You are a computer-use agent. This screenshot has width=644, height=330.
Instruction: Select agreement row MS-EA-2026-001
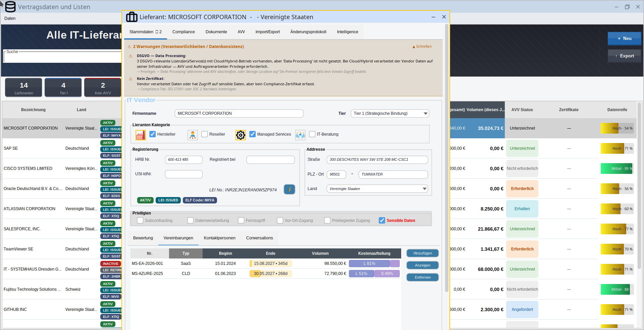click(266, 264)
